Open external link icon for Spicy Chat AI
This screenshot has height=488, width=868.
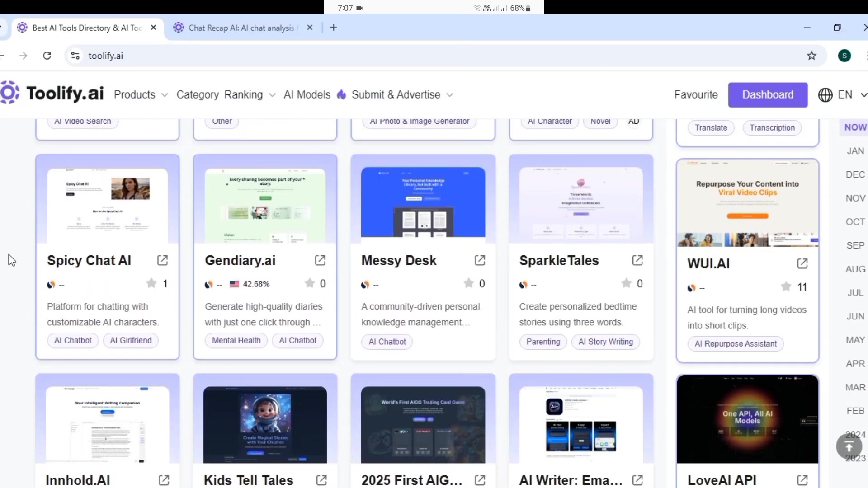tap(162, 260)
